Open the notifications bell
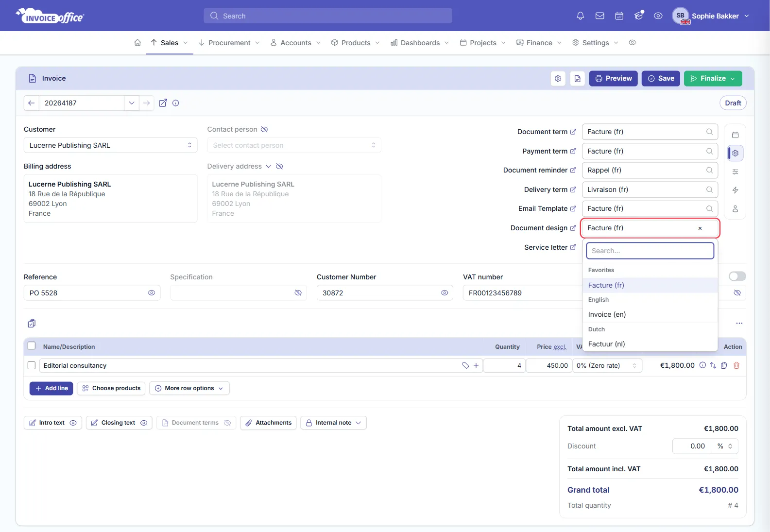 click(580, 16)
